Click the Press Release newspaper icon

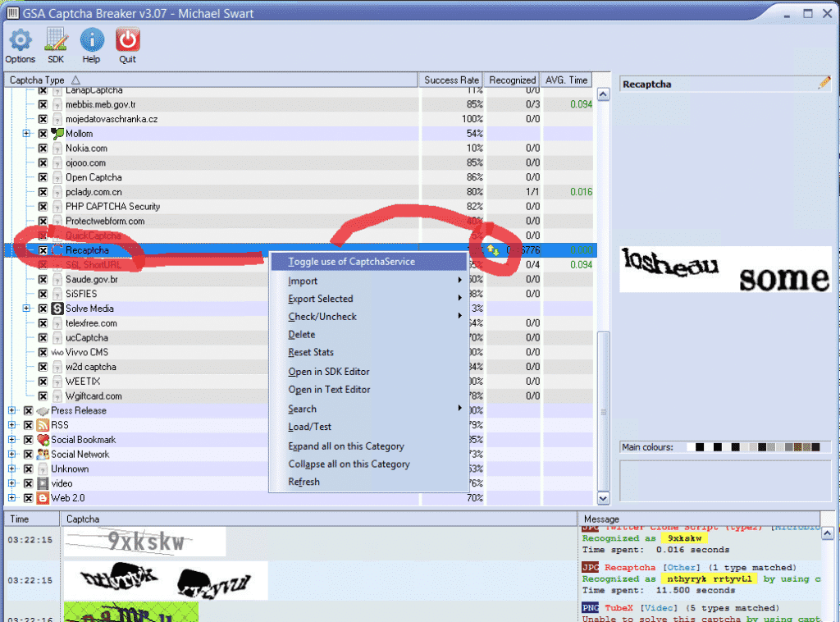[x=43, y=411]
